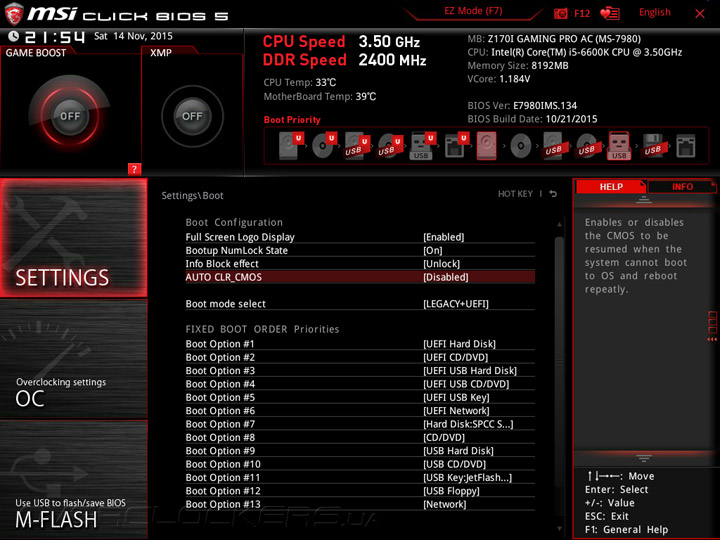Image resolution: width=720 pixels, height=540 pixels.
Task: Select the Boot Option #5 row label
Action: tap(220, 397)
